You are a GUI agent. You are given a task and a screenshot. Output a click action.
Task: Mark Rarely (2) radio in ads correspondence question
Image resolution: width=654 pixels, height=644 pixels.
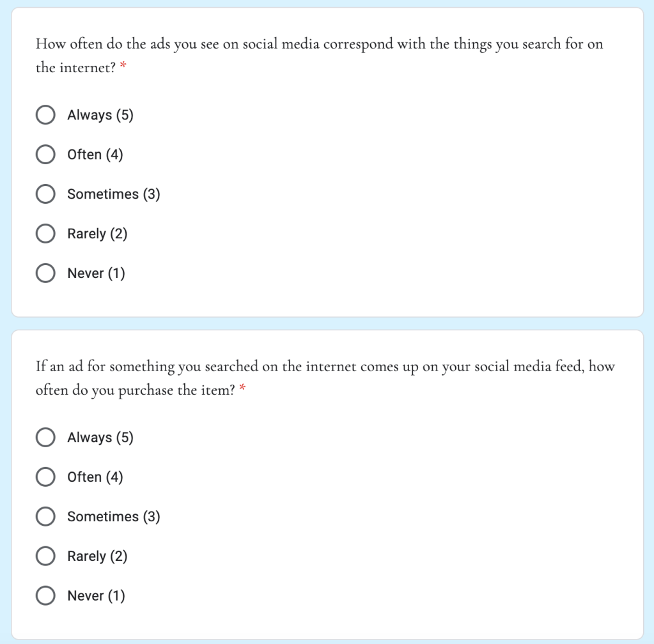coord(45,234)
